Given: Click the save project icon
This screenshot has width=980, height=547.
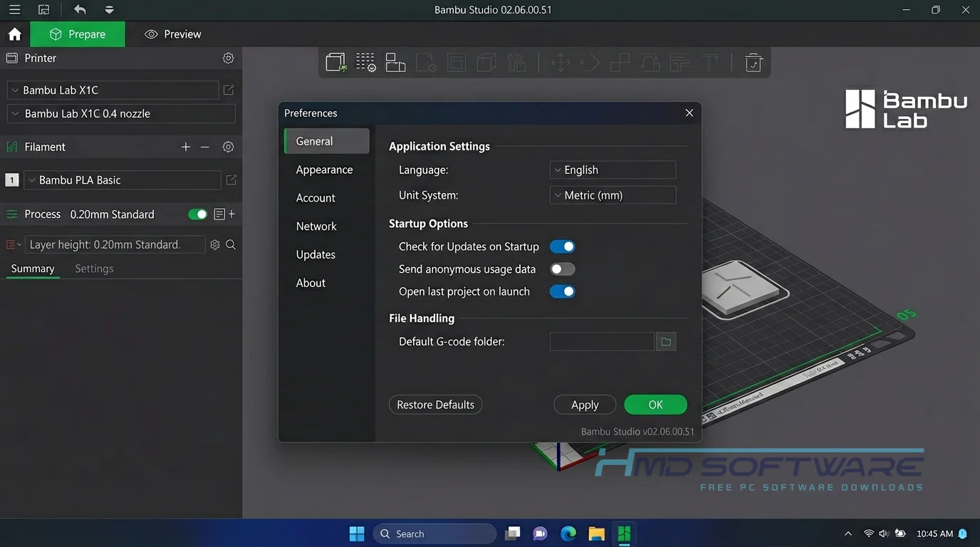Looking at the screenshot, I should click(x=44, y=10).
